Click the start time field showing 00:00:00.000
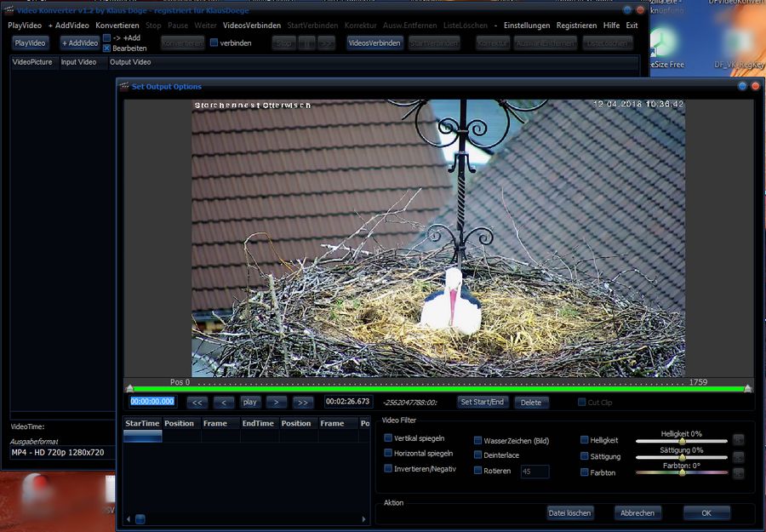 153,402
